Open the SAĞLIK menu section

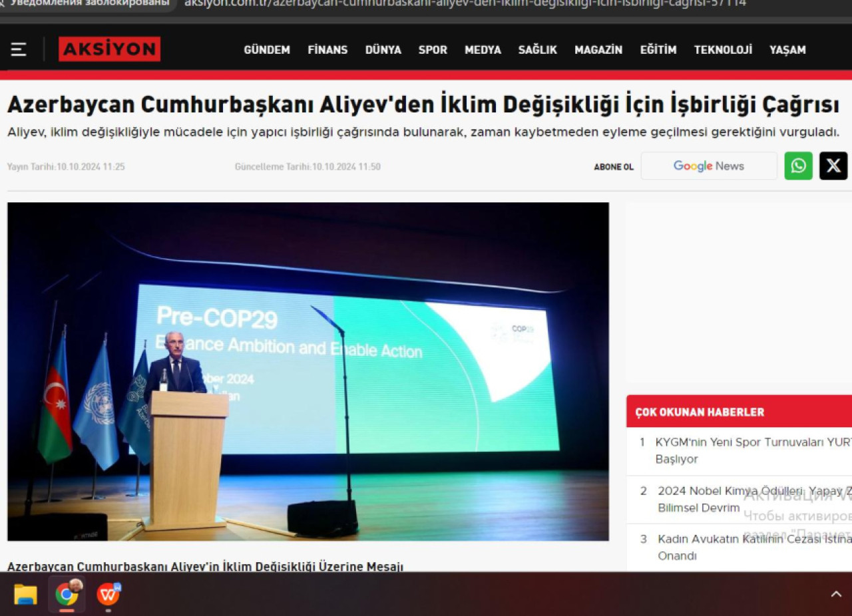tap(538, 50)
